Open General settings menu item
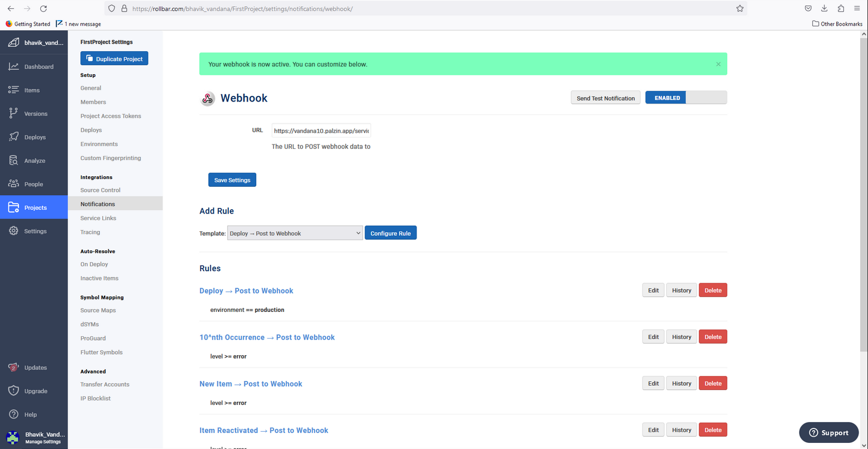Image resolution: width=868 pixels, height=449 pixels. point(91,88)
